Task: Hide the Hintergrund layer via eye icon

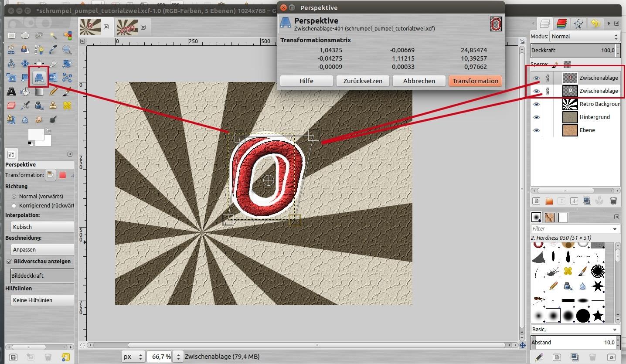Action: (537, 117)
